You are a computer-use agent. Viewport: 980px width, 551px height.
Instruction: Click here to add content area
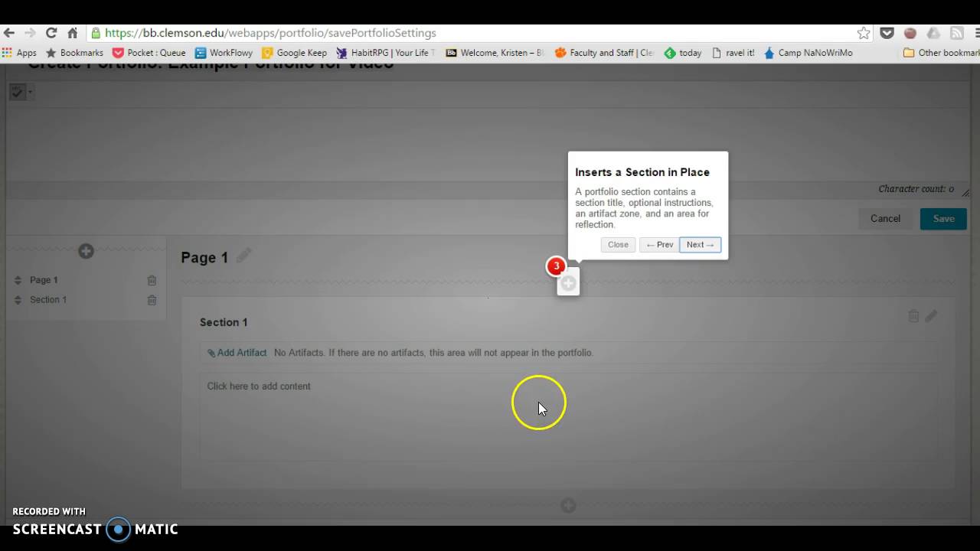point(568,417)
